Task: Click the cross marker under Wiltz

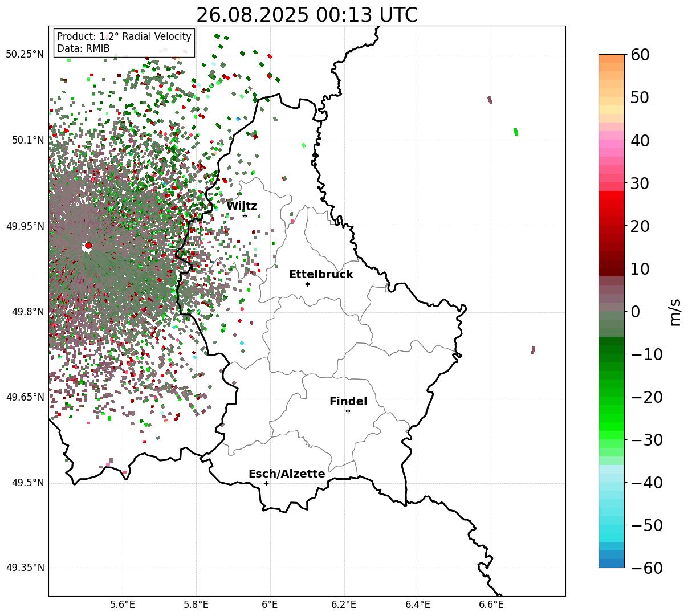Action: (245, 215)
